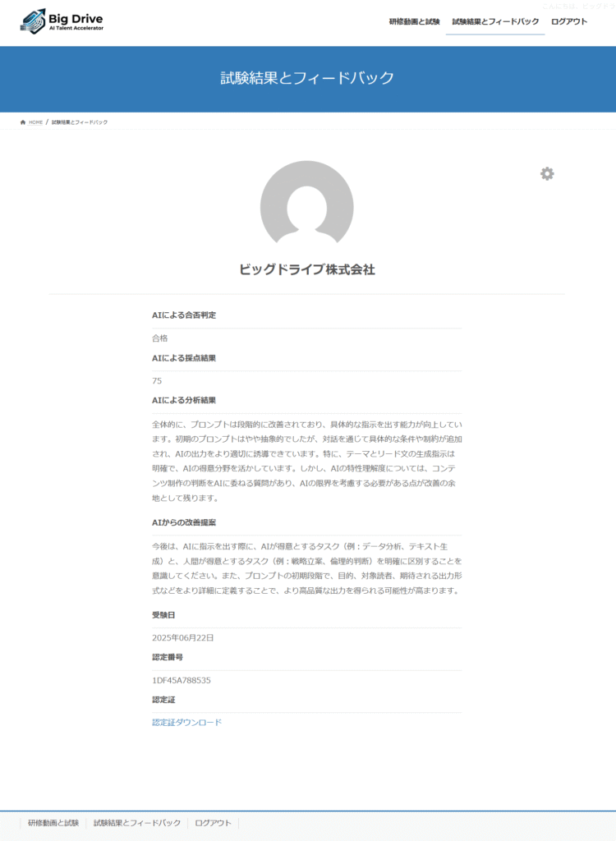Open 試験結果とフィードバック in footer menu
616x841 pixels.
(137, 823)
